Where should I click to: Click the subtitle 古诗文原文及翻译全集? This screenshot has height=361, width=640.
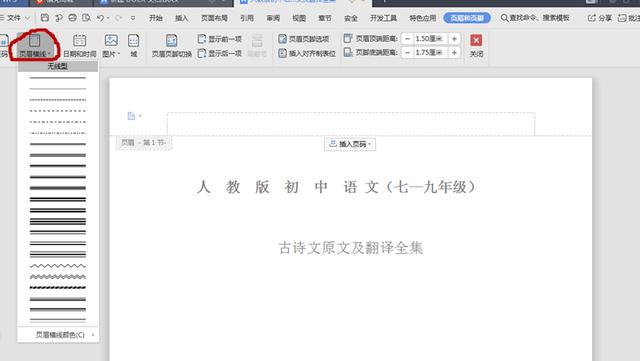(351, 248)
